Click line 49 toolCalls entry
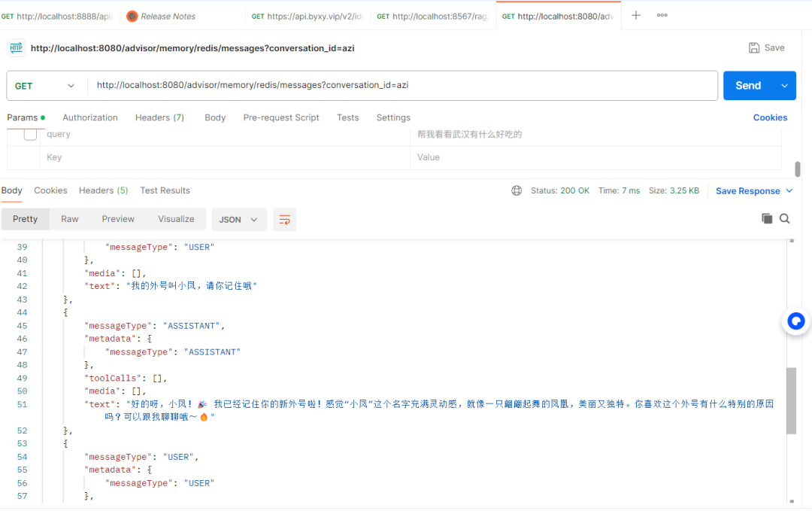Viewport: 812px width, 511px height. (x=126, y=379)
